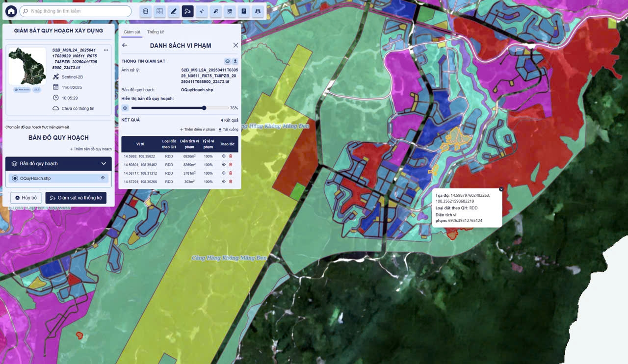Click Thêm điểm vi phạm link

pyautogui.click(x=197, y=130)
